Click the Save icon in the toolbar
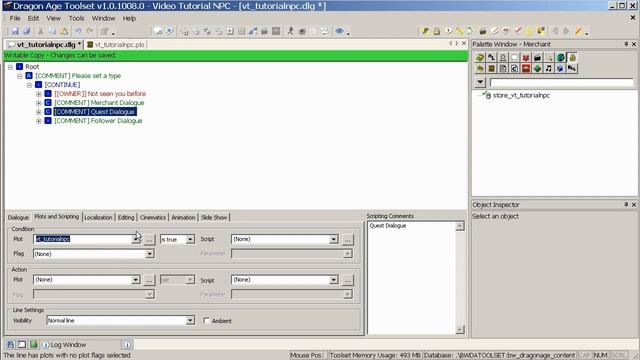Screen dimensions: 640x360 click(15, 31)
